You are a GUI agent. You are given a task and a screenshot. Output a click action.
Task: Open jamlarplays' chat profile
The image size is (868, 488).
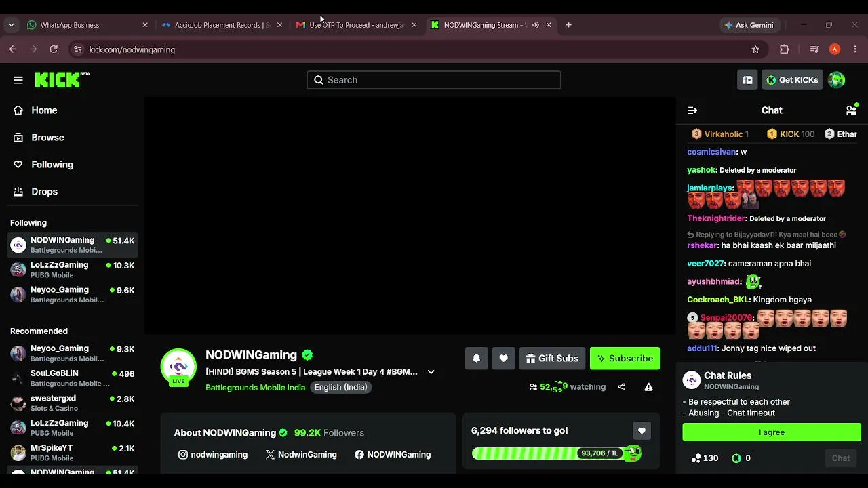coord(710,188)
